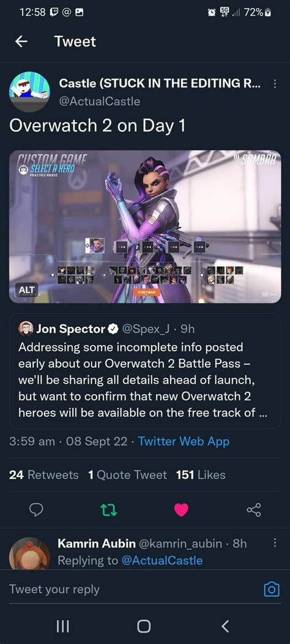View the 151 Likes list
290x644 pixels.
click(201, 475)
